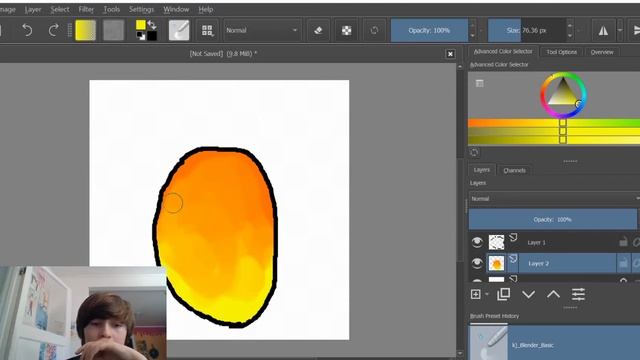Hide Layer 2 with its eye icon

click(x=477, y=263)
